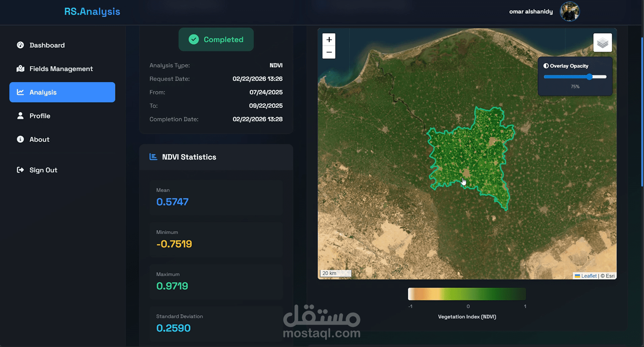
Task: Click the NDVI Statistics bar chart icon
Action: [153, 157]
